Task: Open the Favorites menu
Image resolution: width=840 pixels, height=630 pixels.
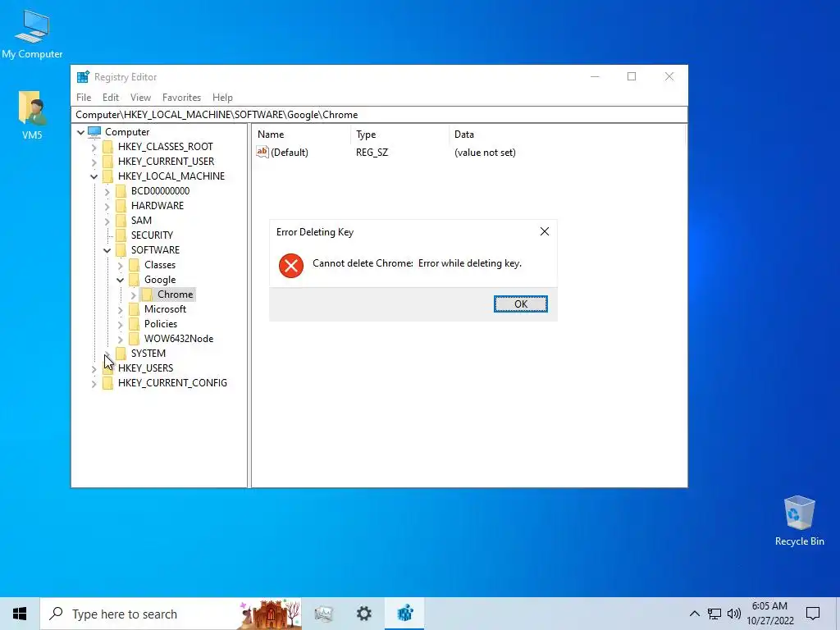Action: tap(181, 98)
